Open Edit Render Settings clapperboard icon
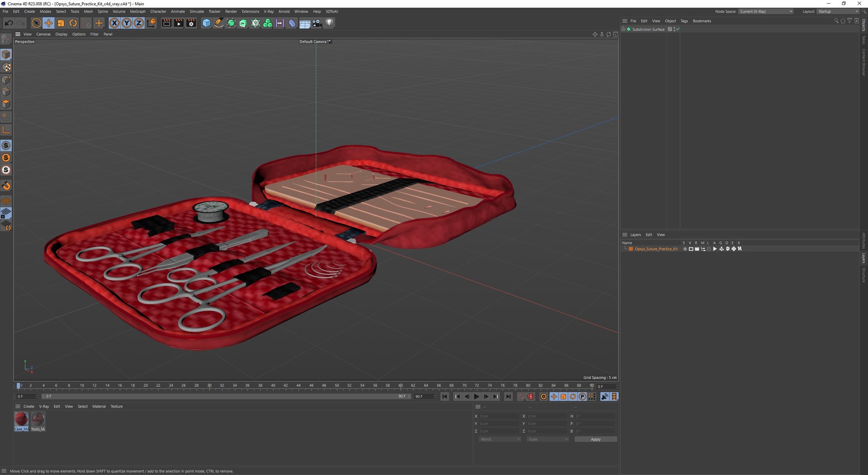Image resolution: width=868 pixels, height=475 pixels. click(191, 23)
